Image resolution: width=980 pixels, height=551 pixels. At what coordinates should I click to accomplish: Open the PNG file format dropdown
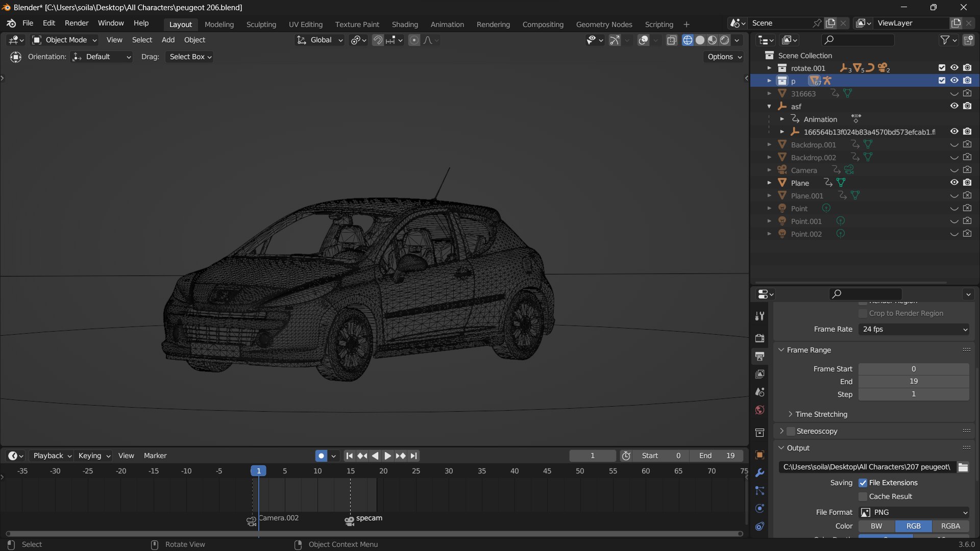[x=914, y=512]
